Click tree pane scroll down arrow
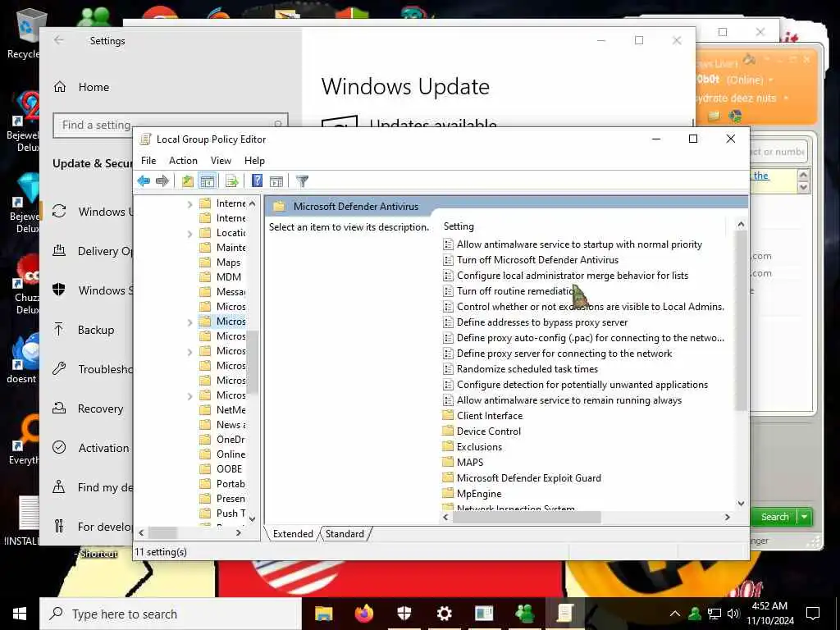 [253, 518]
